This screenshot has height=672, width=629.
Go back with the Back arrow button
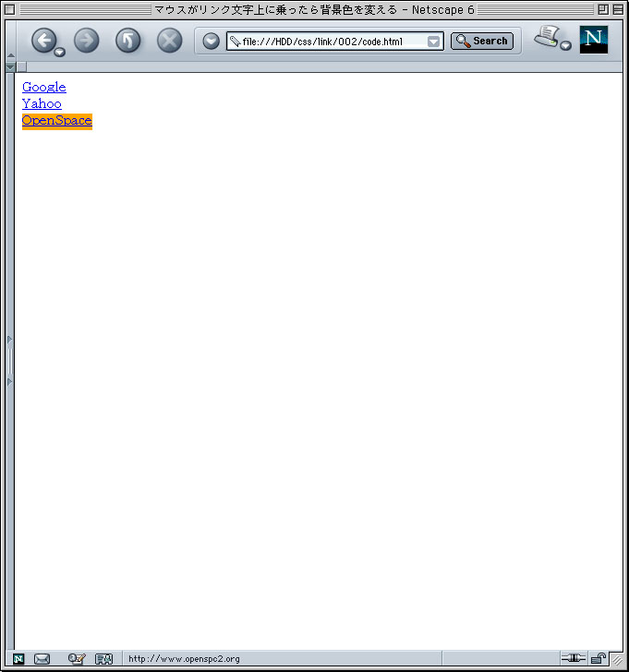pos(43,41)
